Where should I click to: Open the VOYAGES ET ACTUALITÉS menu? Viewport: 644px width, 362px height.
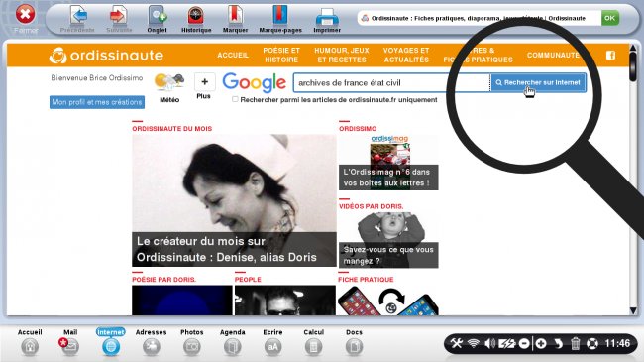click(406, 55)
